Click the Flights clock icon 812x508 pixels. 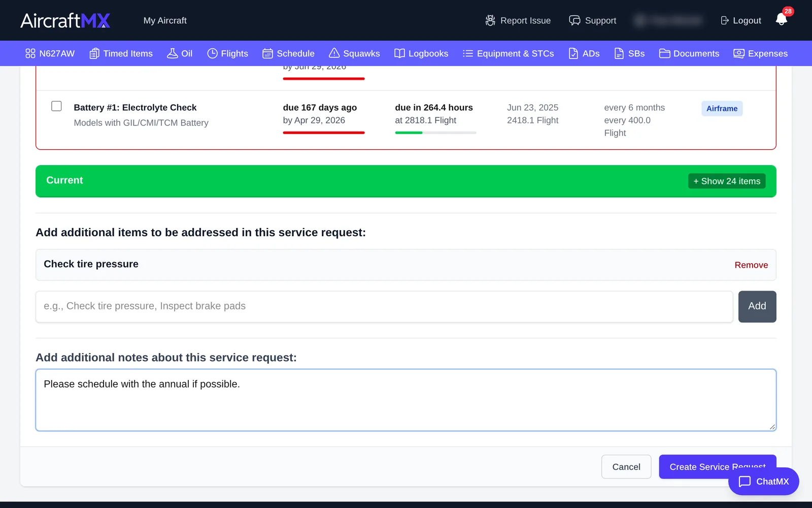pyautogui.click(x=212, y=53)
